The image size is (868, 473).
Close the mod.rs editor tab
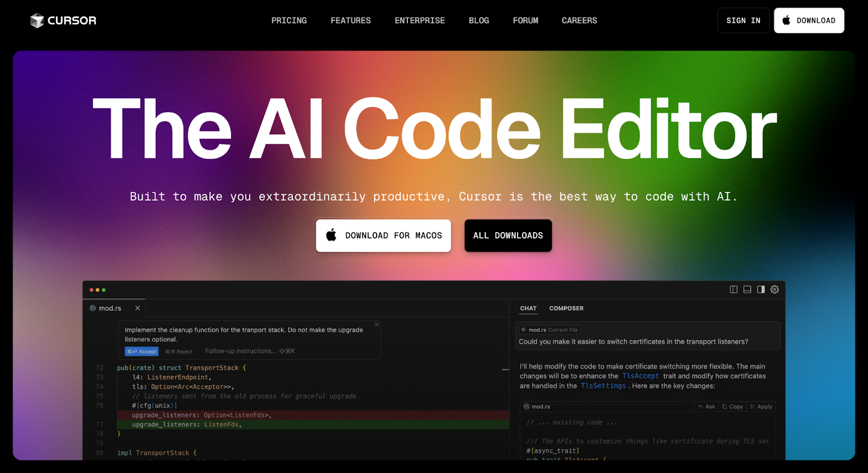(138, 308)
